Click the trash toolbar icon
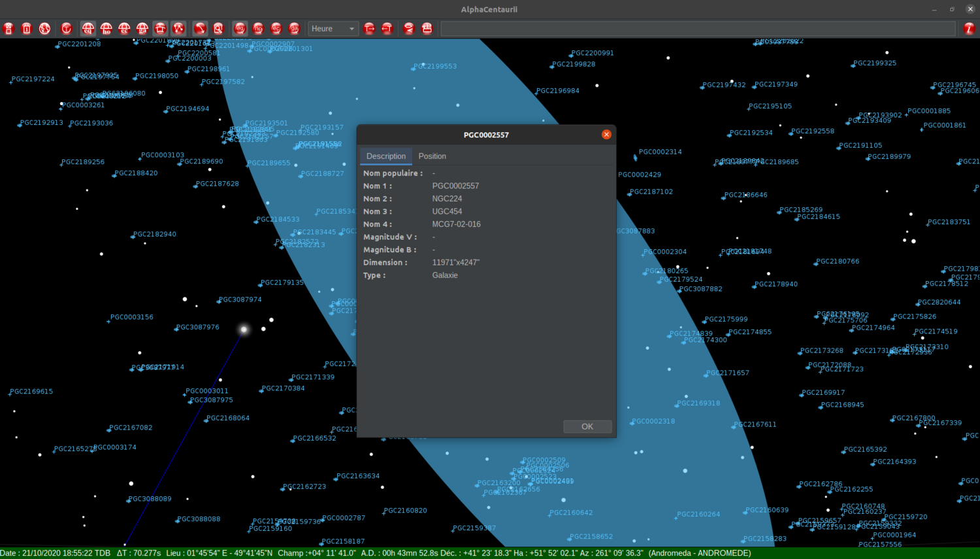Screen dimensions: 980x559 click(26, 28)
